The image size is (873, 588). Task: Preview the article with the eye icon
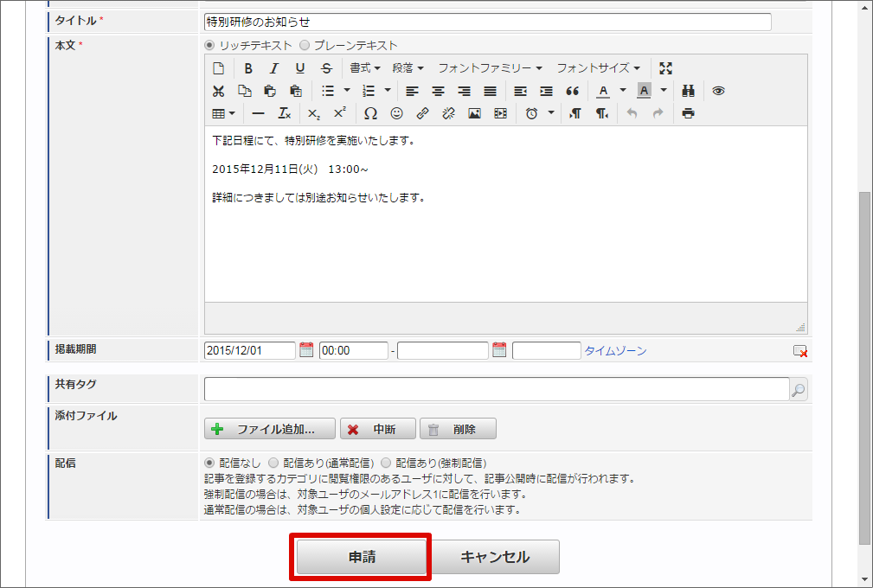point(719,91)
